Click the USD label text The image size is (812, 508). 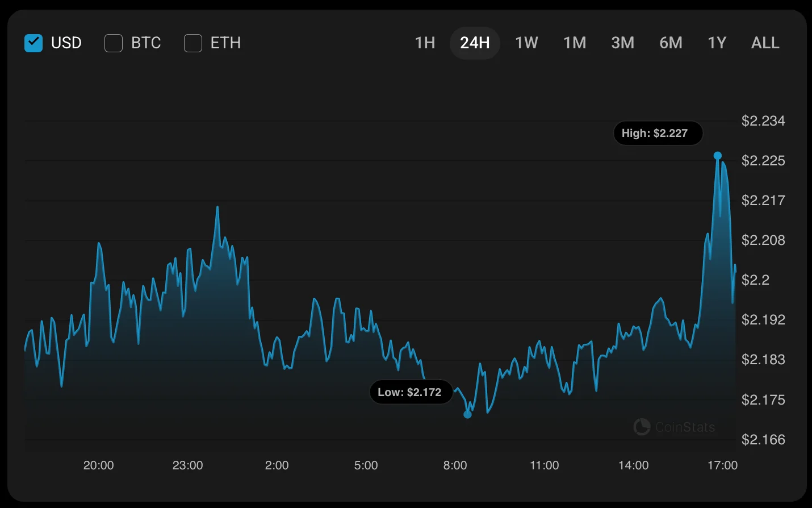click(x=66, y=43)
